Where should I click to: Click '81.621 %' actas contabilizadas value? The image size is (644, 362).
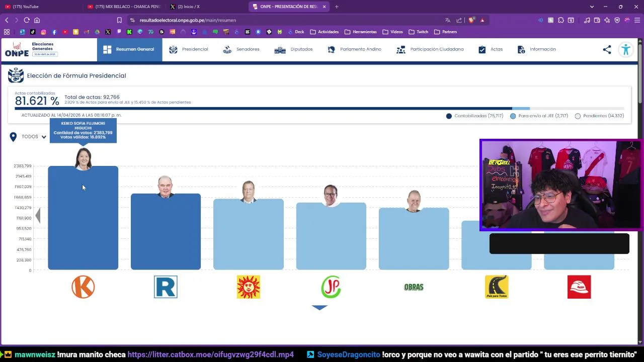coord(37,101)
